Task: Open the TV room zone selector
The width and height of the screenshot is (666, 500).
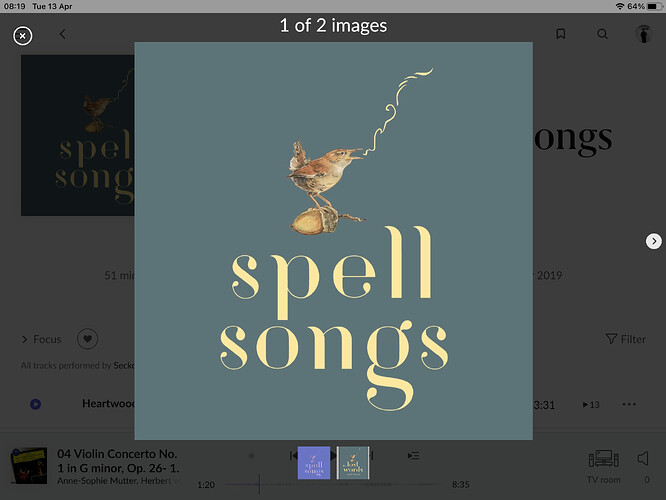Action: [605, 464]
